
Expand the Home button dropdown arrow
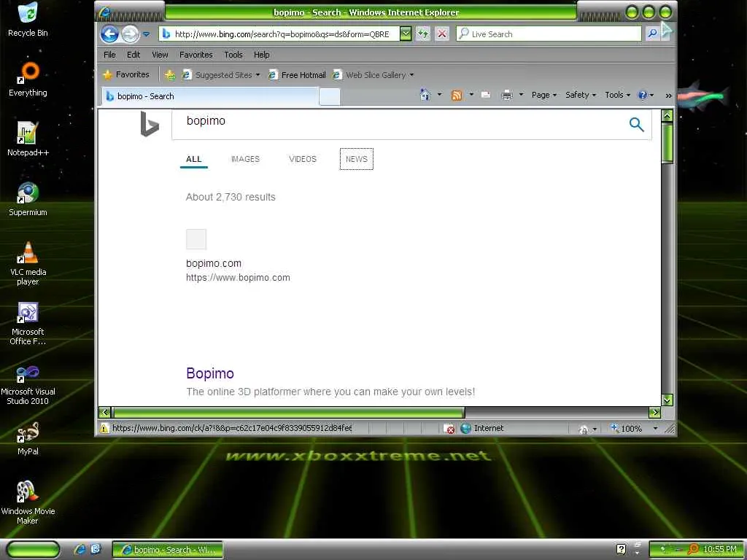click(440, 95)
